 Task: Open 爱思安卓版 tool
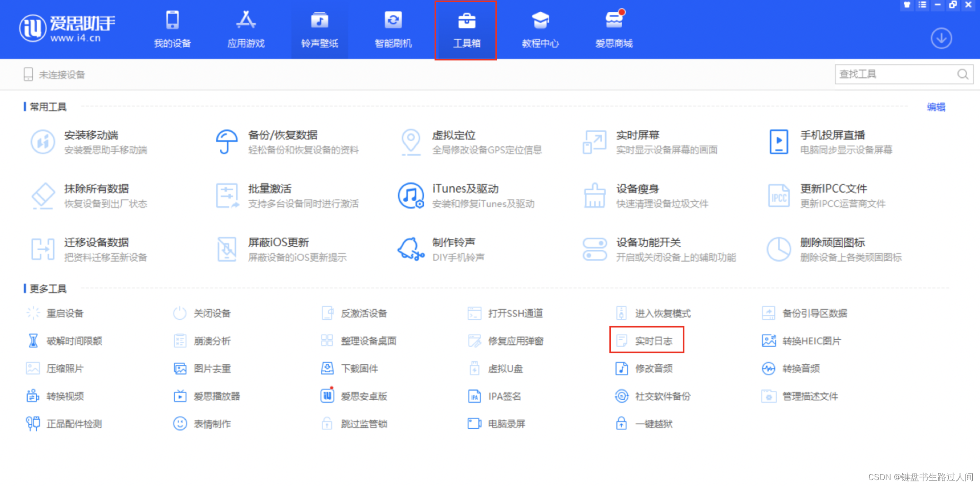pos(354,396)
